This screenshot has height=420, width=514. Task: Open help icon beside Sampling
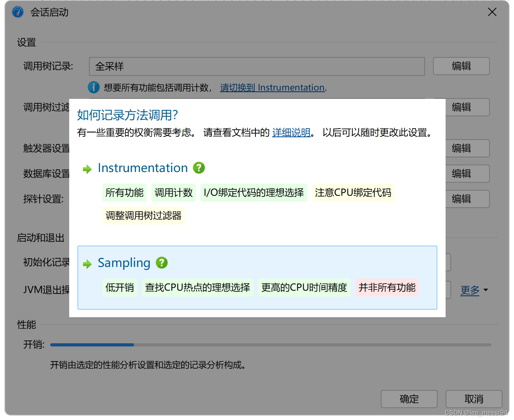click(162, 263)
